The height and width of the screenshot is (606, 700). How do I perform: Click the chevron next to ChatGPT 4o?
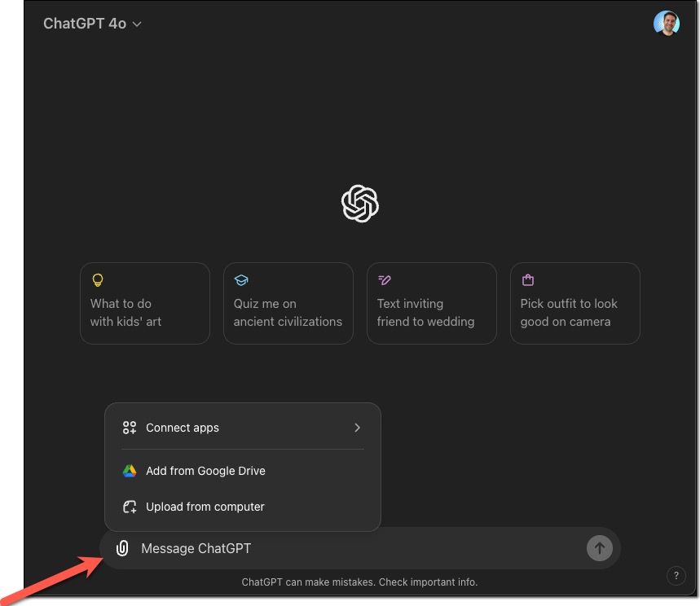pos(137,24)
